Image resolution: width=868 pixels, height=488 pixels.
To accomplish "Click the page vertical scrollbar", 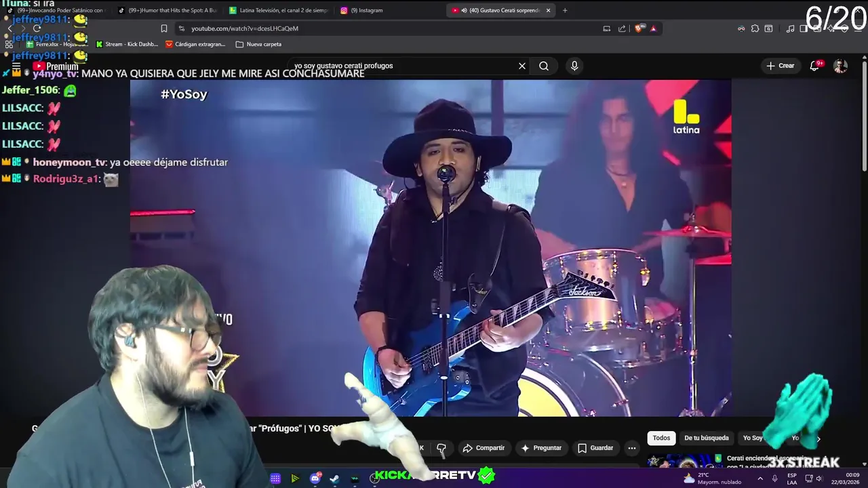I will pyautogui.click(x=864, y=115).
